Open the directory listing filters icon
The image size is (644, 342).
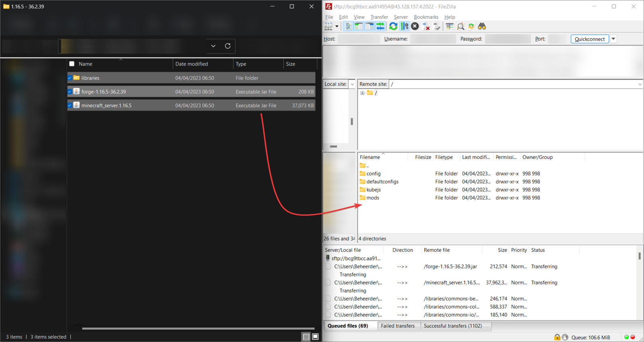pyautogui.click(x=450, y=27)
